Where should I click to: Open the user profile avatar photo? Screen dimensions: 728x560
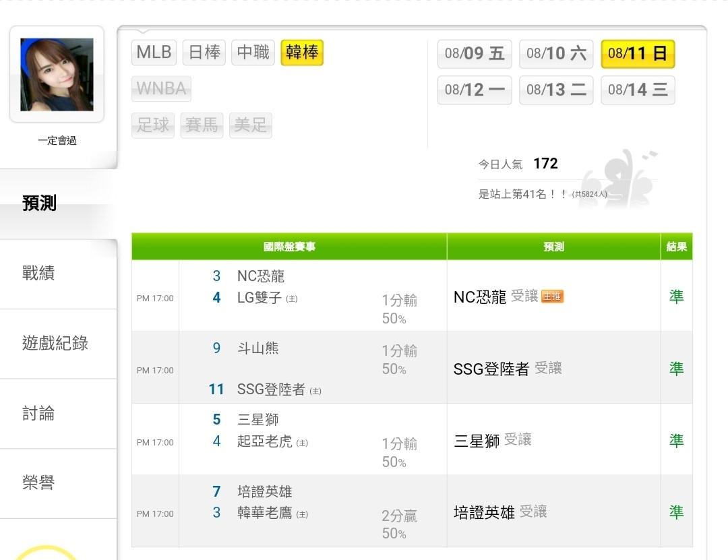(x=57, y=75)
